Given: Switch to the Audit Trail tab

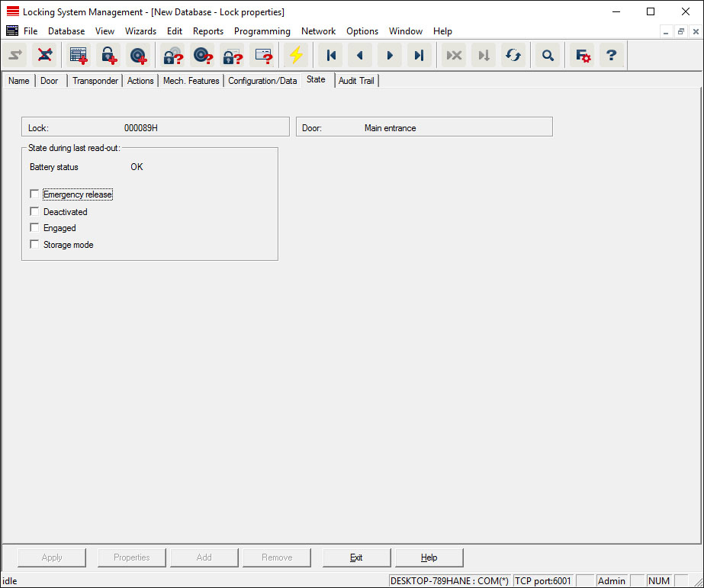Looking at the screenshot, I should click(x=356, y=81).
